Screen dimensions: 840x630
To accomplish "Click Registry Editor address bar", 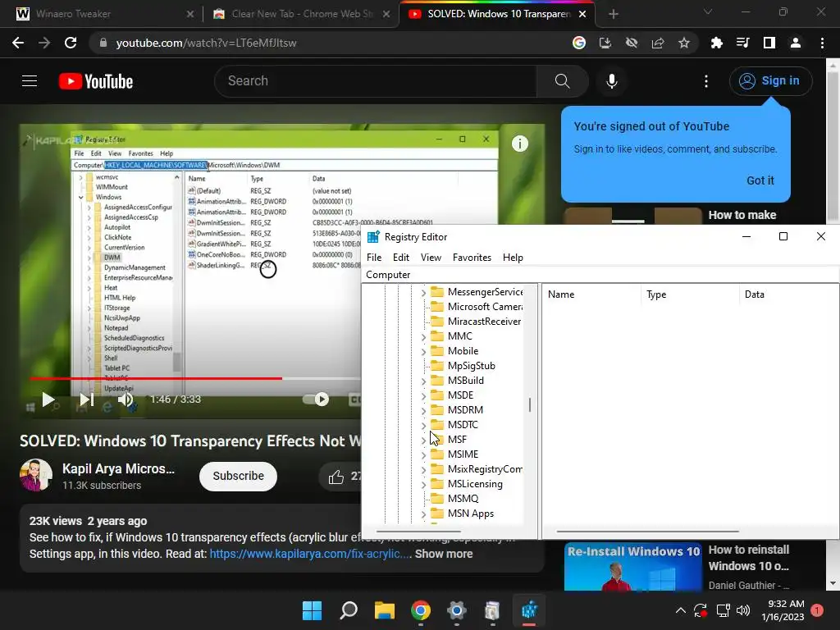I will point(600,275).
